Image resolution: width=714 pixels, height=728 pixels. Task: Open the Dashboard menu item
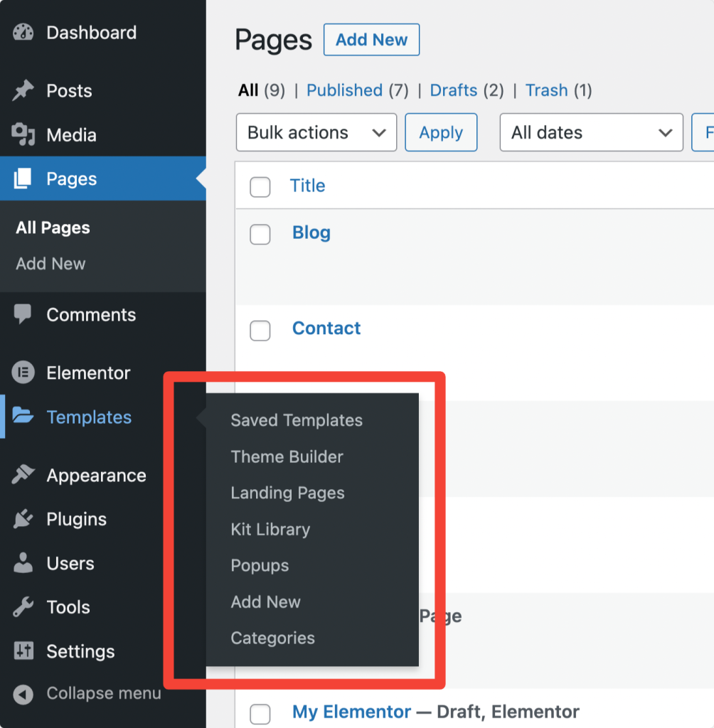click(92, 33)
